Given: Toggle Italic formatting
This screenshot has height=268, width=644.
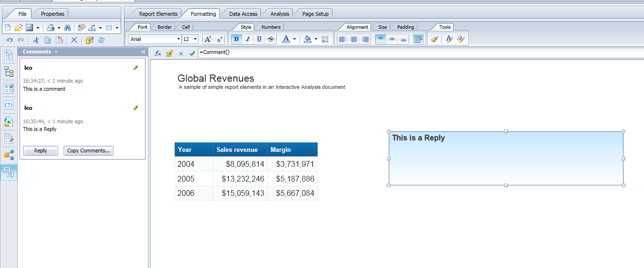Looking at the screenshot, I should coord(248,39).
